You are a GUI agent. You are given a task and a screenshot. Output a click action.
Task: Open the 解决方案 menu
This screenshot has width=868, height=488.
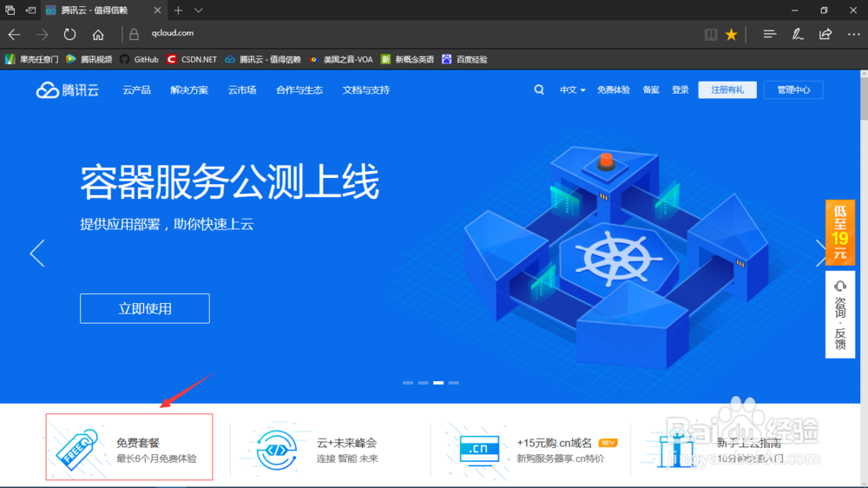click(189, 90)
